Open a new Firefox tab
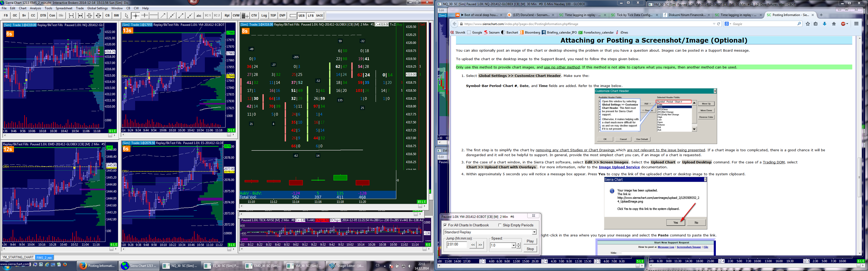 point(821,15)
